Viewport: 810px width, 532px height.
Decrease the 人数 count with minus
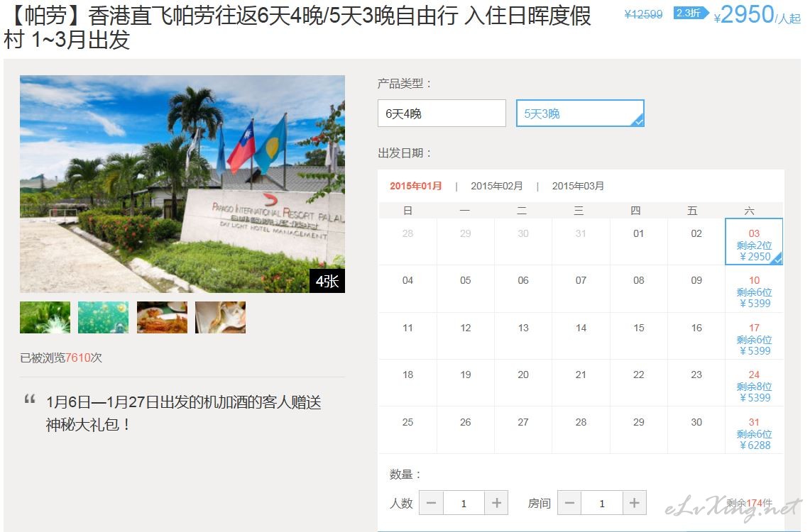tap(432, 503)
